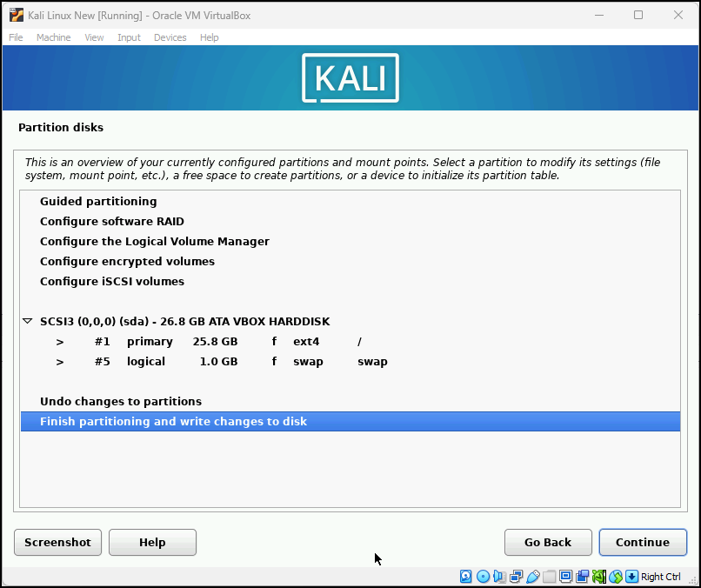Open the Help menu in the menu bar
This screenshot has height=588, width=701.
[210, 37]
